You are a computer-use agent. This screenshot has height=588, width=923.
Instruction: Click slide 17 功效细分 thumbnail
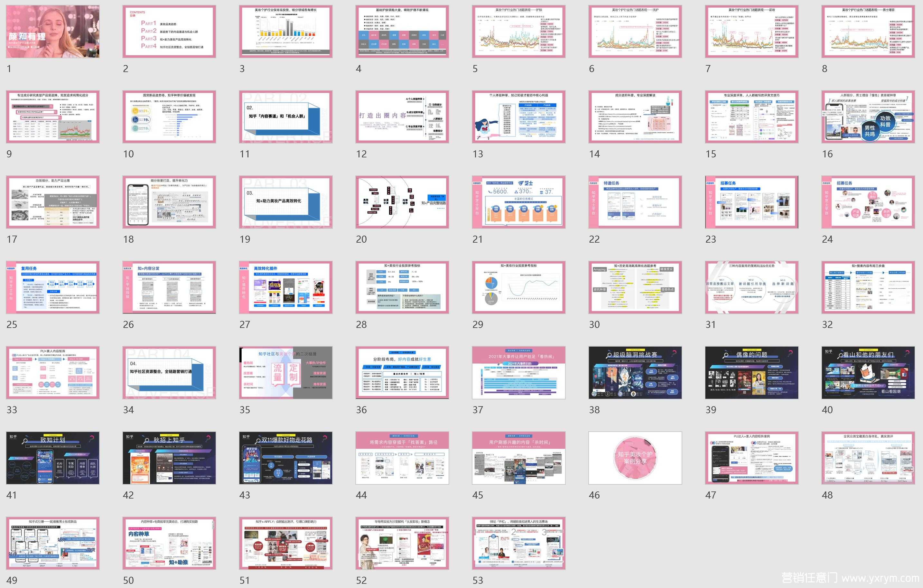tap(52, 202)
